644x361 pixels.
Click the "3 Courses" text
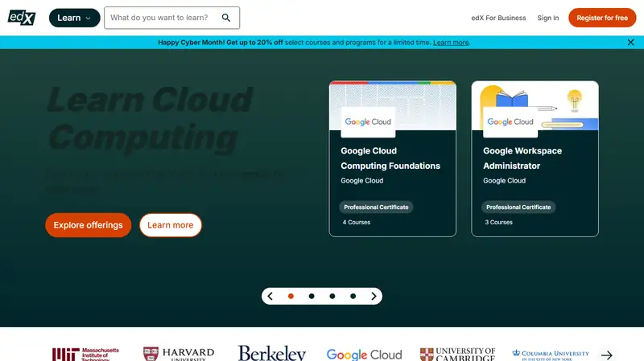498,223
